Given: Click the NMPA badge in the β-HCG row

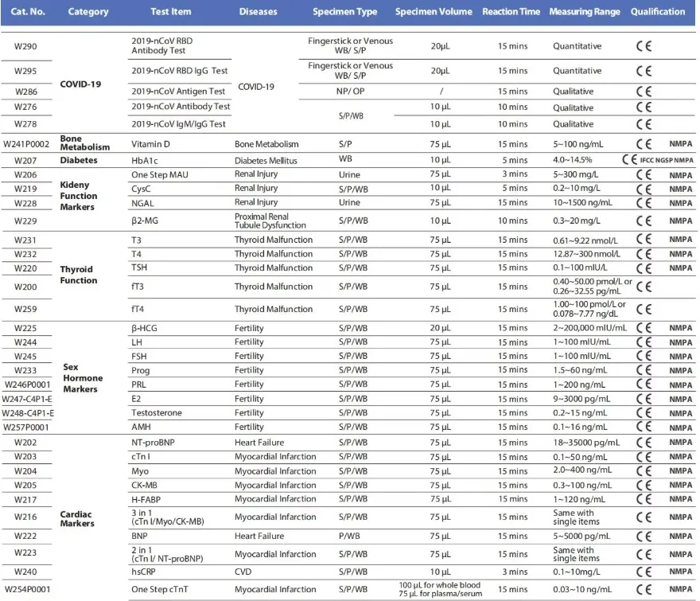Looking at the screenshot, I should tap(680, 328).
